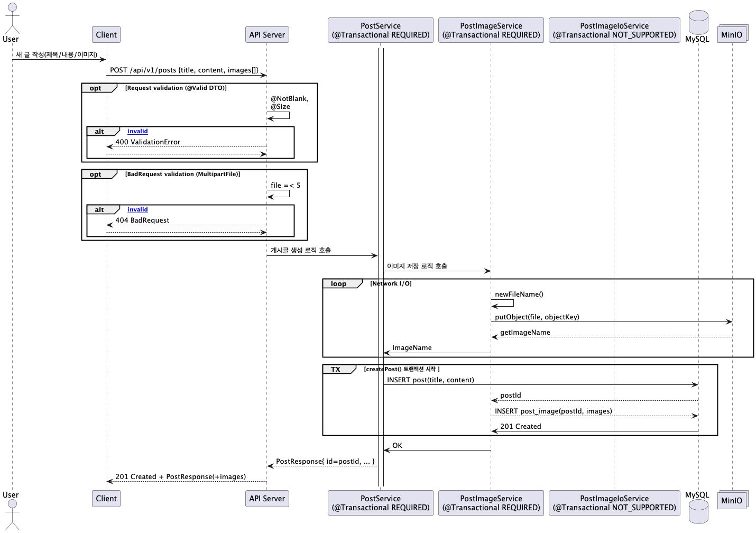Select the header Client participant box
This screenshot has width=756, height=533.
106,35
